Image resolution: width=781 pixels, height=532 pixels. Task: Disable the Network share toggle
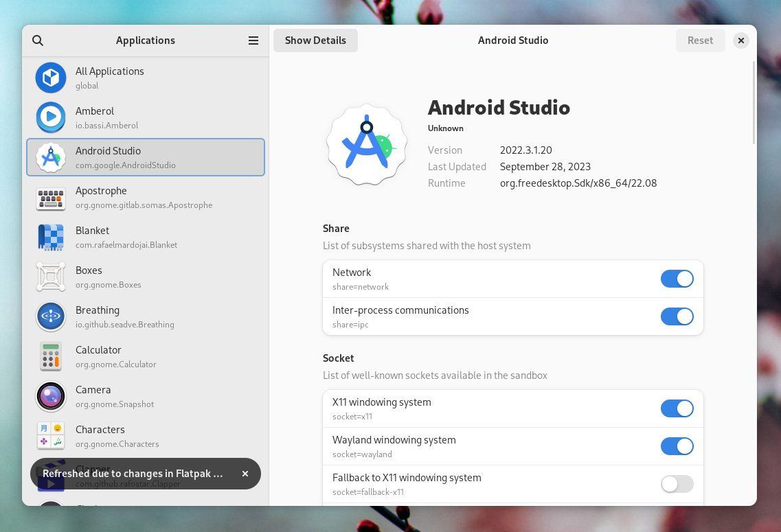pyautogui.click(x=677, y=279)
